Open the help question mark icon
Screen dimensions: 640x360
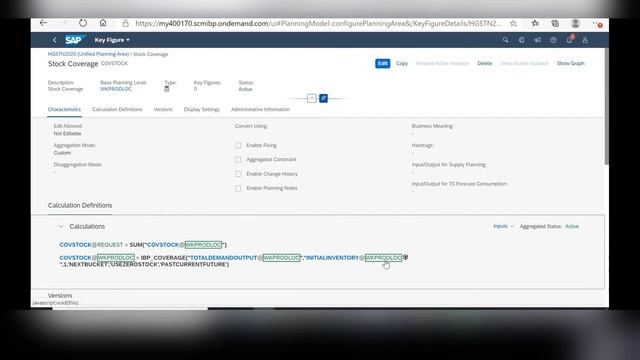pos(553,40)
